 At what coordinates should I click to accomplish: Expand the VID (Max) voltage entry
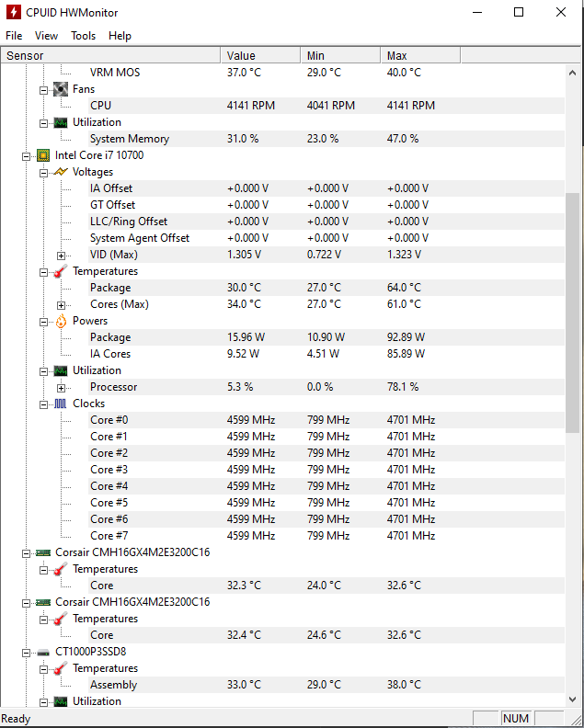pyautogui.click(x=61, y=255)
